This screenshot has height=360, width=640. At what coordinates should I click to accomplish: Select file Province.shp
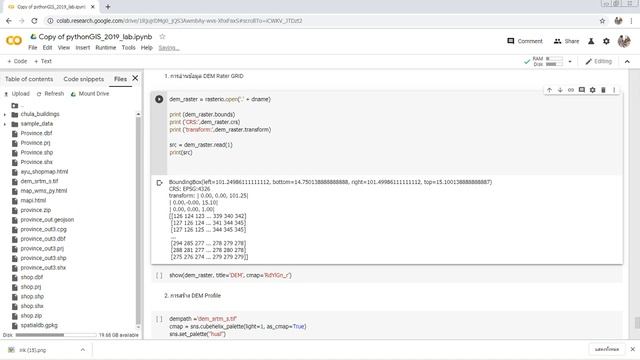(x=37, y=153)
